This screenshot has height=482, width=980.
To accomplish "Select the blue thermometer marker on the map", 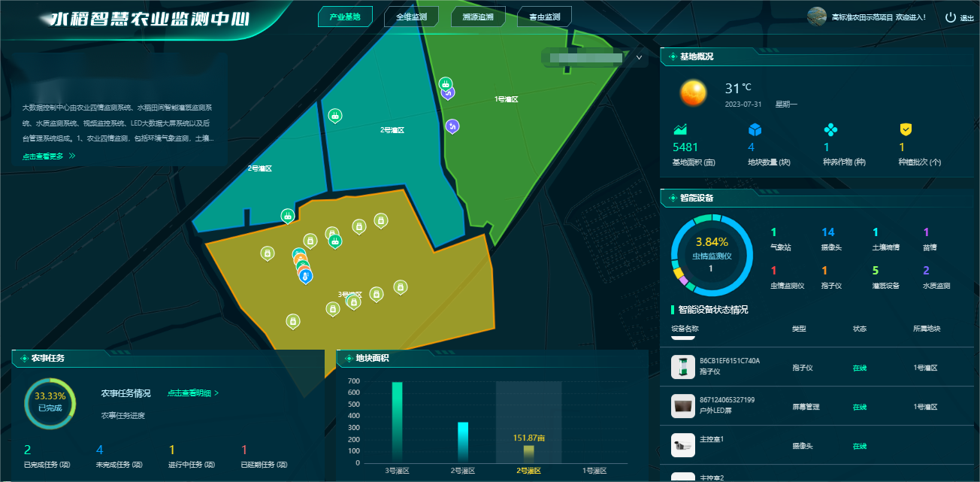I will (305, 276).
